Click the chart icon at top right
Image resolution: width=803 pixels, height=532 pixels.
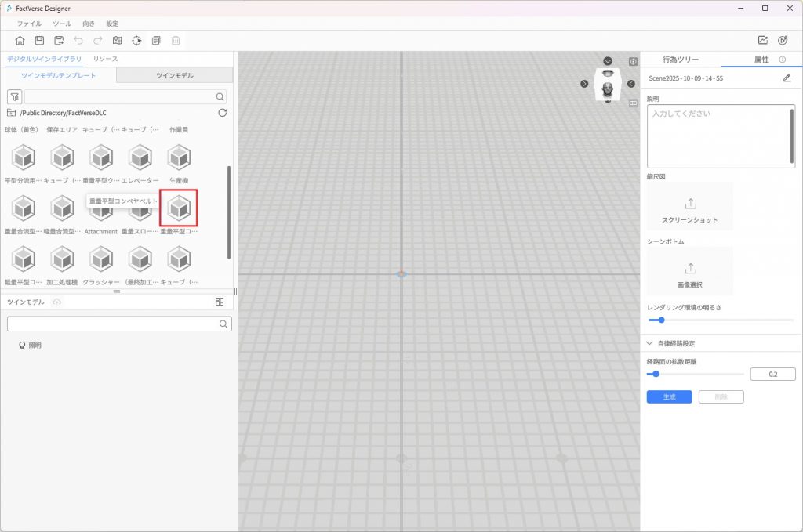tap(762, 41)
